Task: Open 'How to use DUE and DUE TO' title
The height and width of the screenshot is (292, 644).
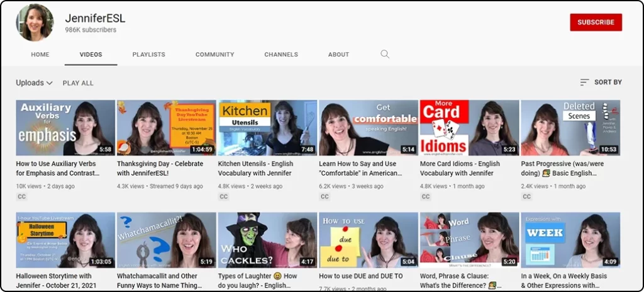Action: pyautogui.click(x=361, y=276)
